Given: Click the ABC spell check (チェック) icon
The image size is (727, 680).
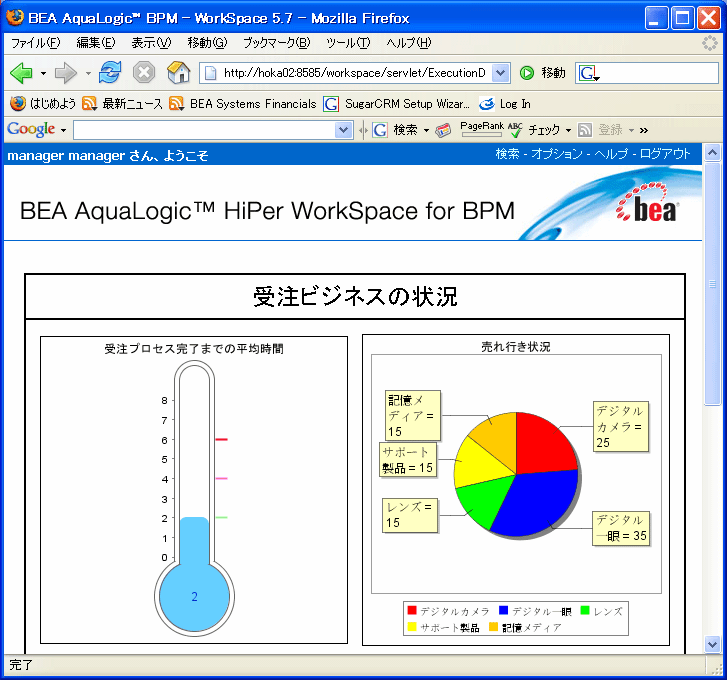Looking at the screenshot, I should click(x=515, y=130).
